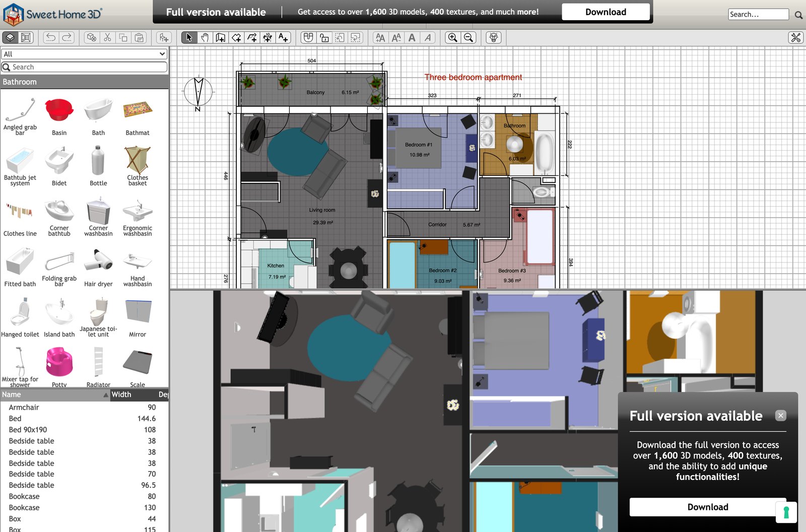This screenshot has height=532, width=806.
Task: Select the Bidet catalog item
Action: [x=59, y=167]
